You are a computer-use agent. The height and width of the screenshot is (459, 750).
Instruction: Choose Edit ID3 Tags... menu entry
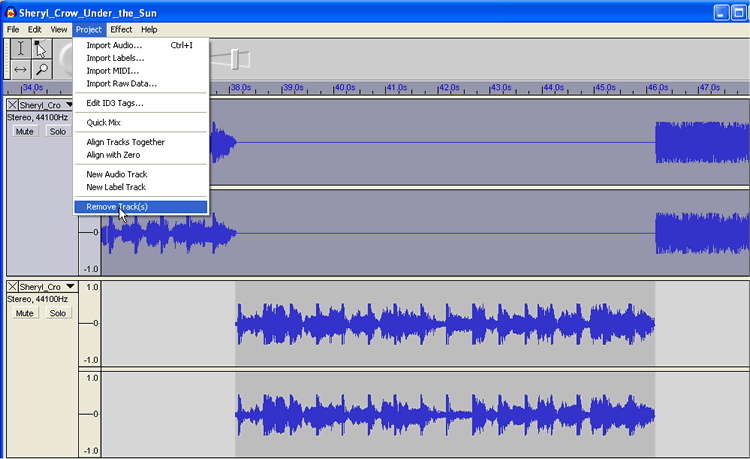click(x=141, y=103)
